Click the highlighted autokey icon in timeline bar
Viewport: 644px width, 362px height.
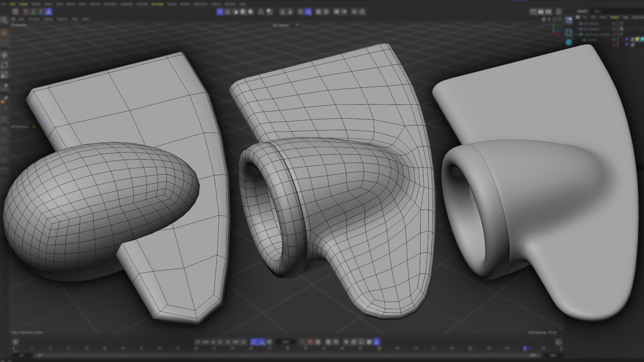[x=377, y=342]
